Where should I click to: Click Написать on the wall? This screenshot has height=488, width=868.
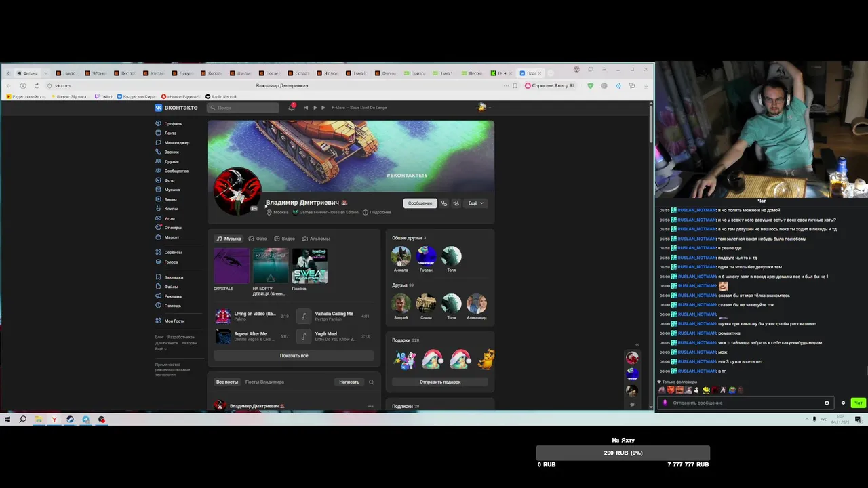(x=349, y=382)
